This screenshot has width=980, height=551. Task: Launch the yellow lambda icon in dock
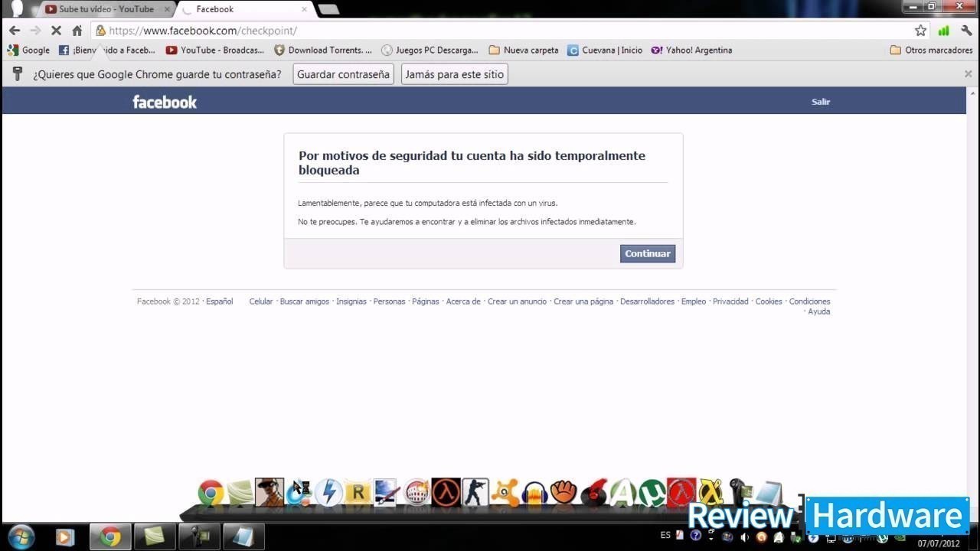710,493
